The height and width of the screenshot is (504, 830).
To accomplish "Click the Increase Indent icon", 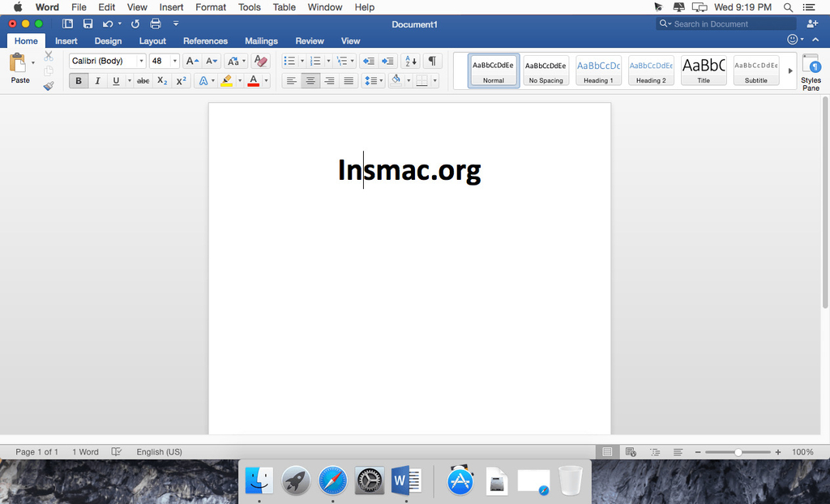I will [x=388, y=61].
